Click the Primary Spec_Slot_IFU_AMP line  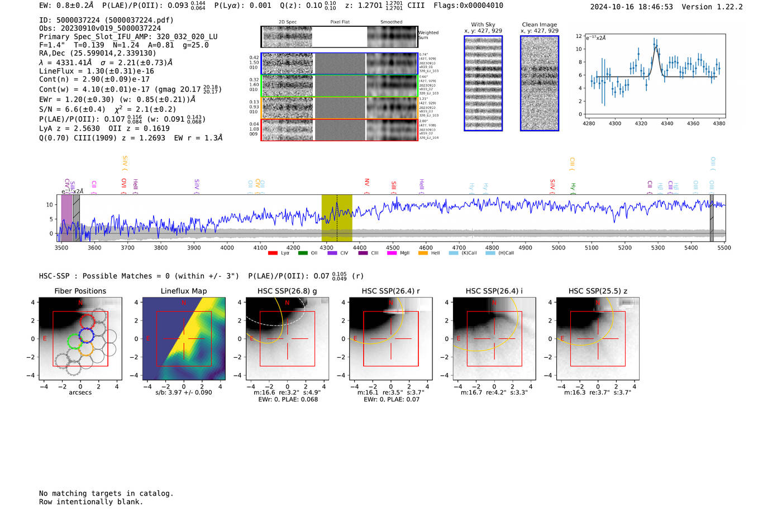[x=128, y=37]
